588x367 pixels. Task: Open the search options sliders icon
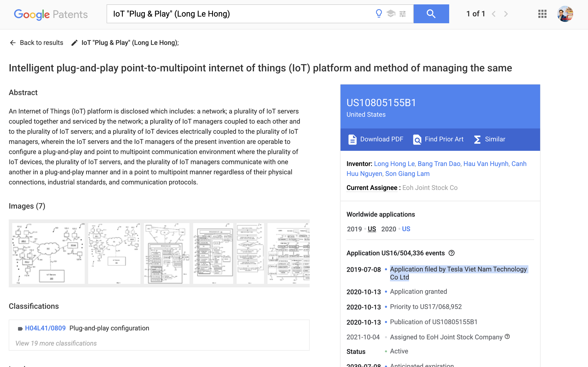pos(403,14)
